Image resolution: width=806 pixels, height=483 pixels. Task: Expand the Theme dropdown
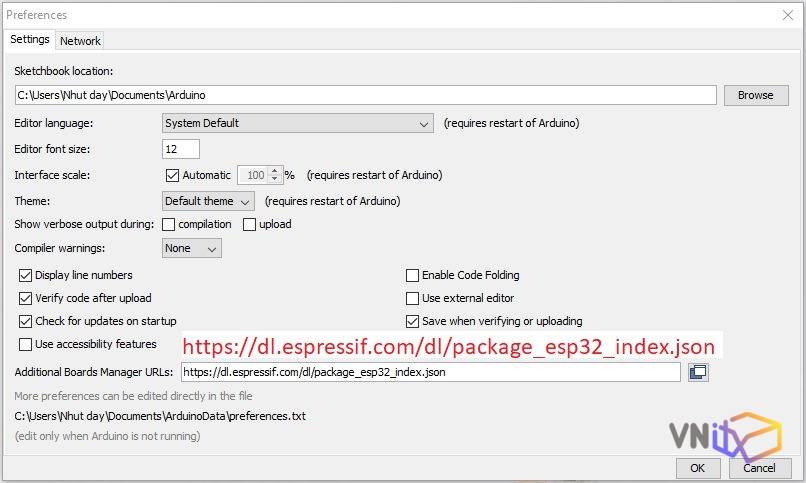(208, 201)
